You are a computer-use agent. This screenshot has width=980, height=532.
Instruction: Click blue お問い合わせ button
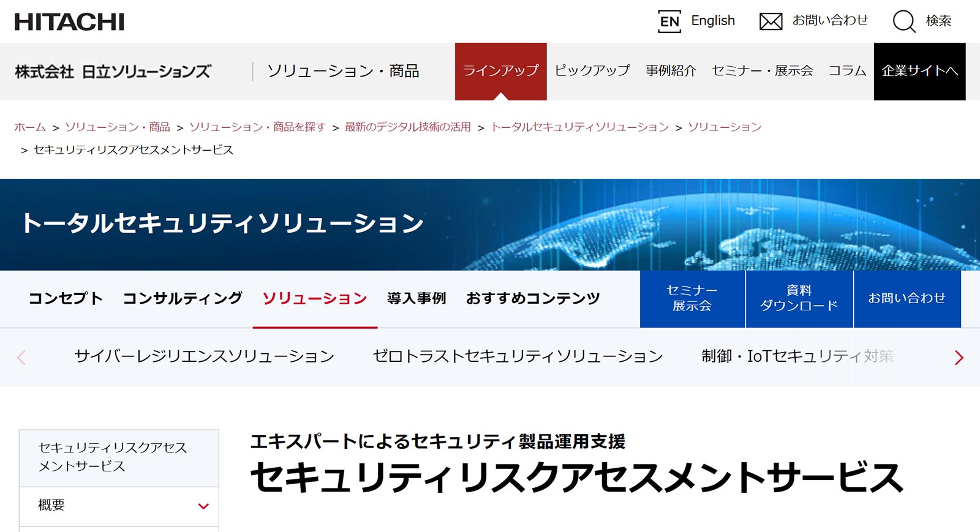pos(907,299)
